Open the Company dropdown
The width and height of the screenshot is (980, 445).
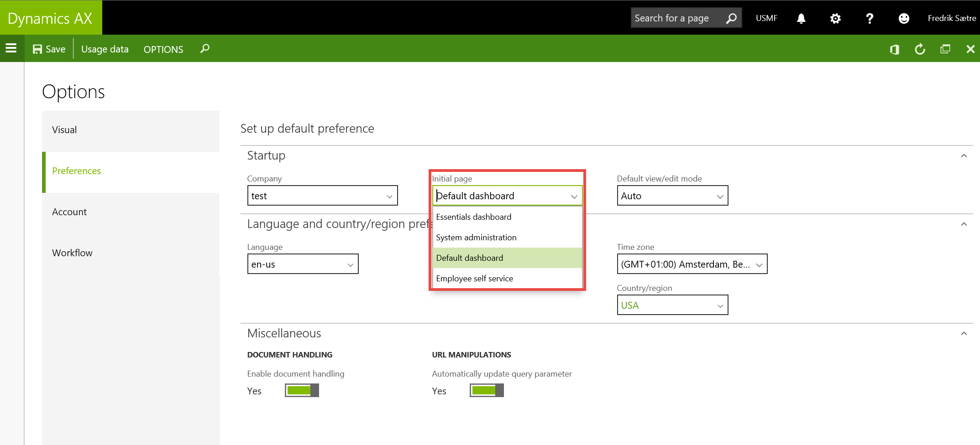[x=322, y=196]
